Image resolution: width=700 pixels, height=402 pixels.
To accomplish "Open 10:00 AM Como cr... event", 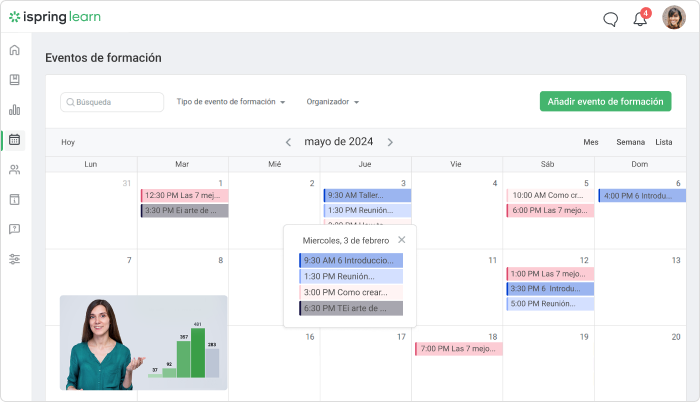I will 550,195.
